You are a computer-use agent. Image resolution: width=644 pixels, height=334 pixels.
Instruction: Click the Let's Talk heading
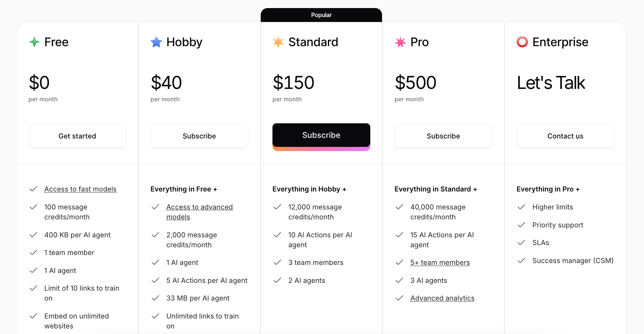[x=551, y=83]
